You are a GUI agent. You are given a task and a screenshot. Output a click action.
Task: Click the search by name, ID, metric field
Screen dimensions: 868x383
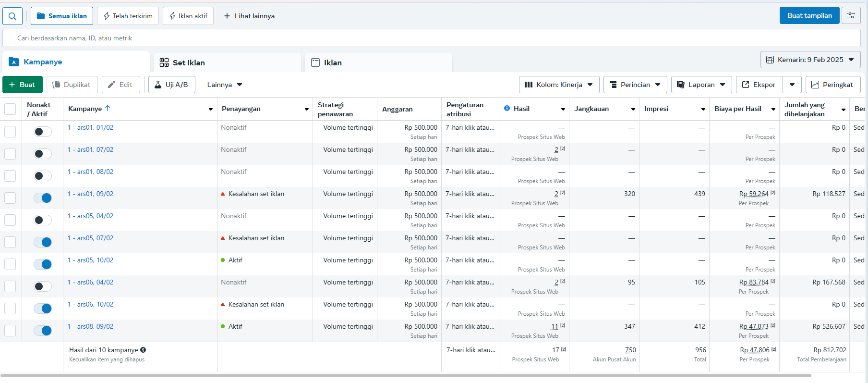click(x=431, y=38)
